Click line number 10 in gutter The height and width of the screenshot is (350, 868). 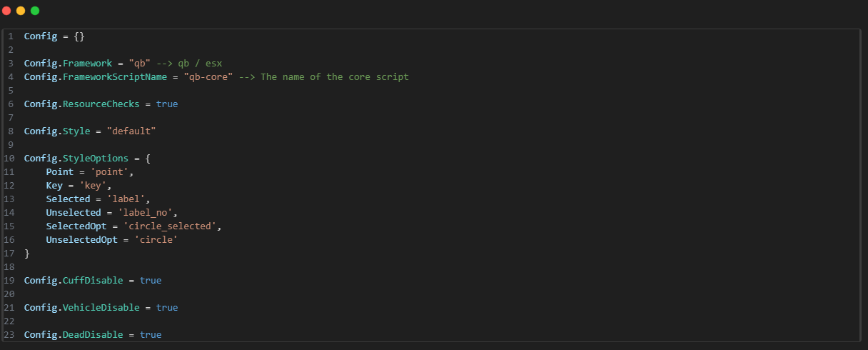pyautogui.click(x=9, y=158)
